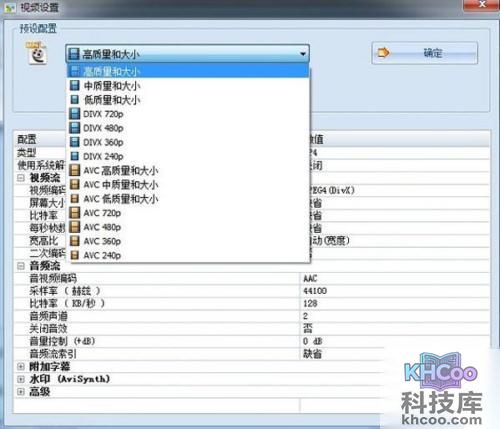The image size is (500, 429).
Task: Click the 类型 row label
Action: [x=27, y=153]
